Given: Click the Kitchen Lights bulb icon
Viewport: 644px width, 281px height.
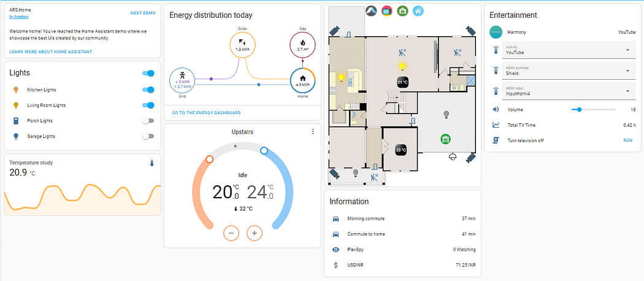Looking at the screenshot, I should (16, 90).
